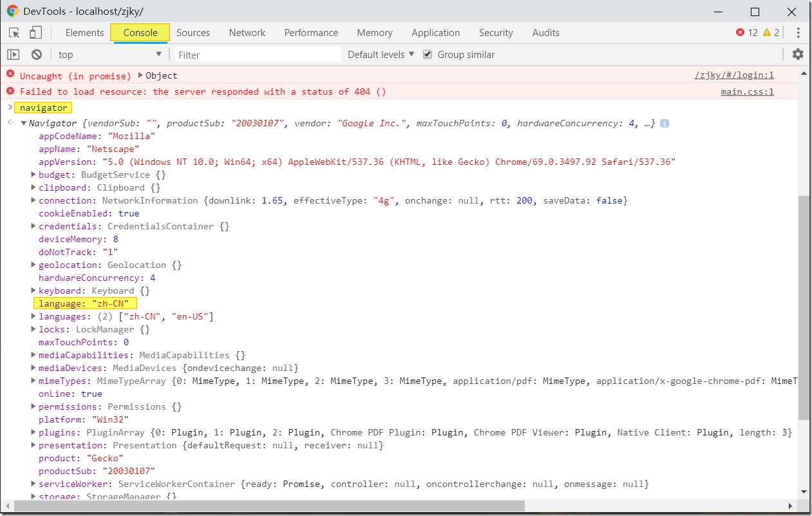This screenshot has height=516, width=812.
Task: Select the product: "Gecko" row
Action: coord(81,458)
